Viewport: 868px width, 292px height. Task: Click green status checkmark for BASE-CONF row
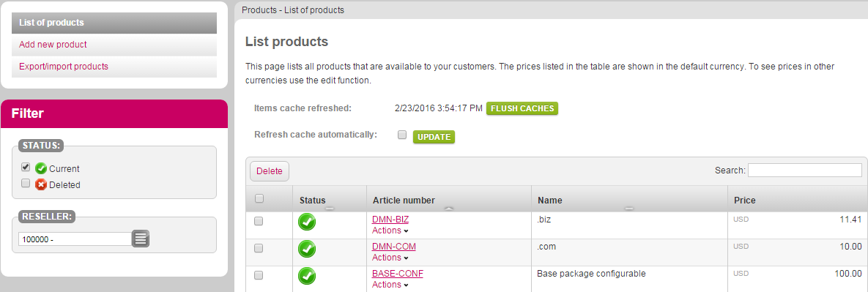pyautogui.click(x=307, y=276)
